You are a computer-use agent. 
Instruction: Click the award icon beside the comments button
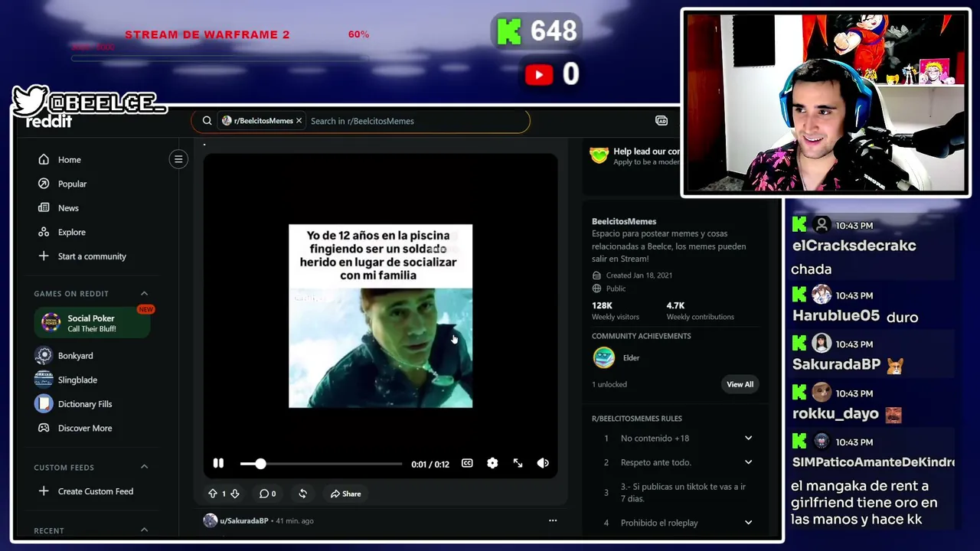pyautogui.click(x=302, y=494)
